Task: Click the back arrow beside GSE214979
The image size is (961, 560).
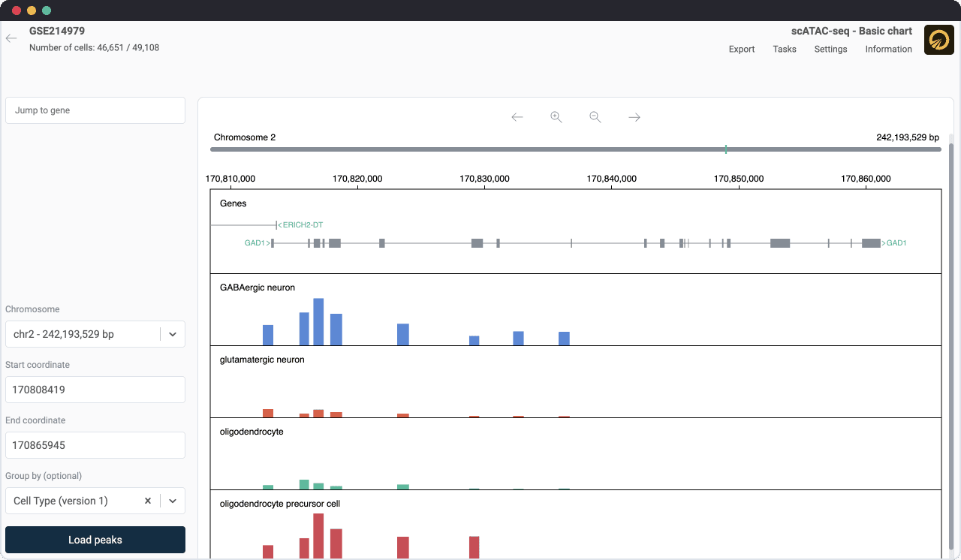Action: pos(11,38)
